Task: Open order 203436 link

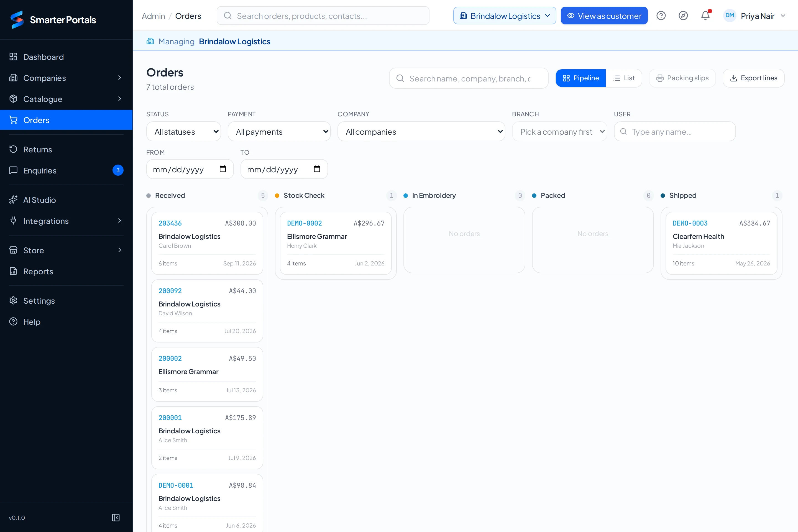Action: pos(170,223)
